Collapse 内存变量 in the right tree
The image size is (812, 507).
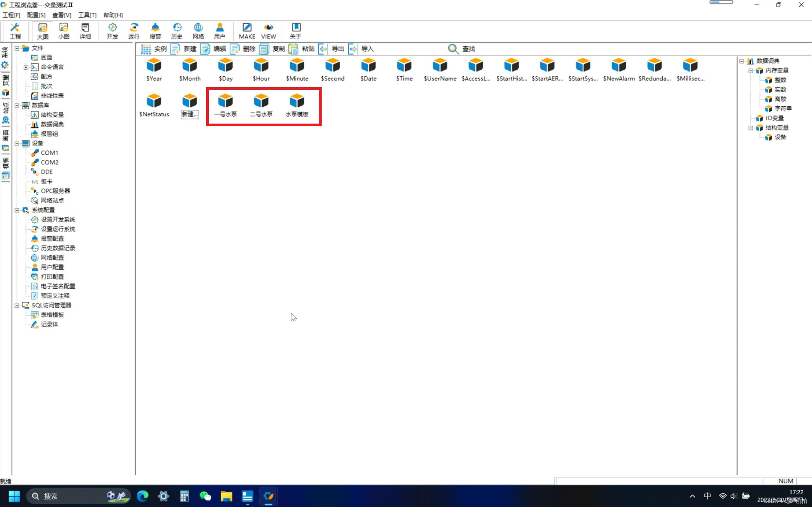750,71
